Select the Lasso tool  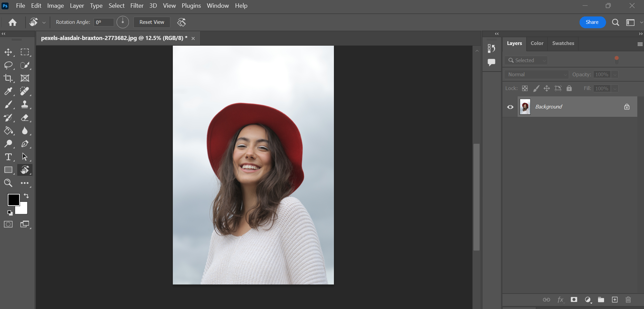(x=8, y=65)
